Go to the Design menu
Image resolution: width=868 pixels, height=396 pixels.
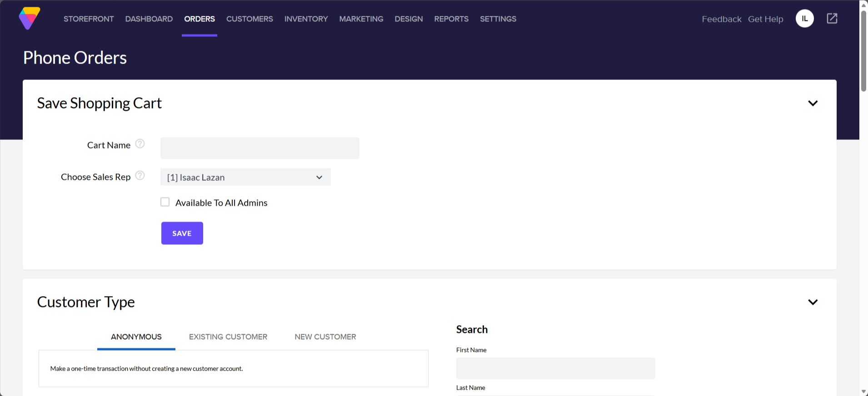[409, 19]
